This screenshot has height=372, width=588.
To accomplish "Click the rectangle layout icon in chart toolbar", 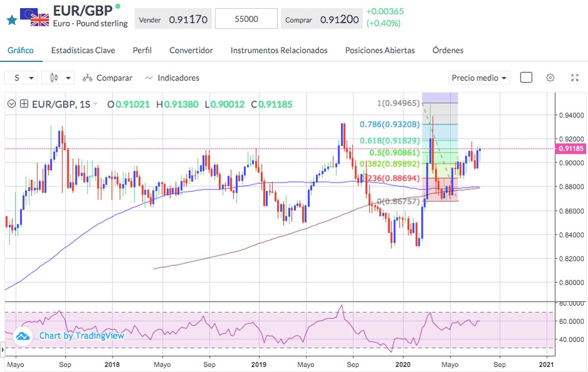I will (526, 78).
